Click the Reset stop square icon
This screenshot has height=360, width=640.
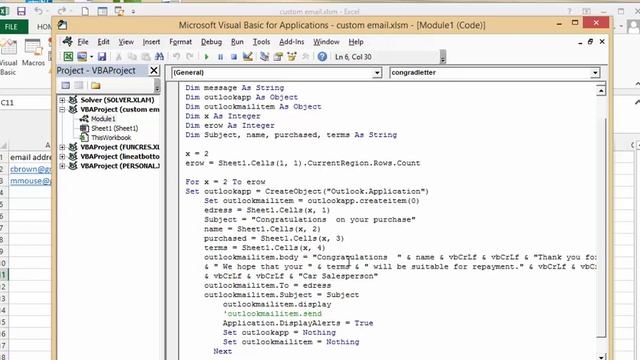coord(234,57)
